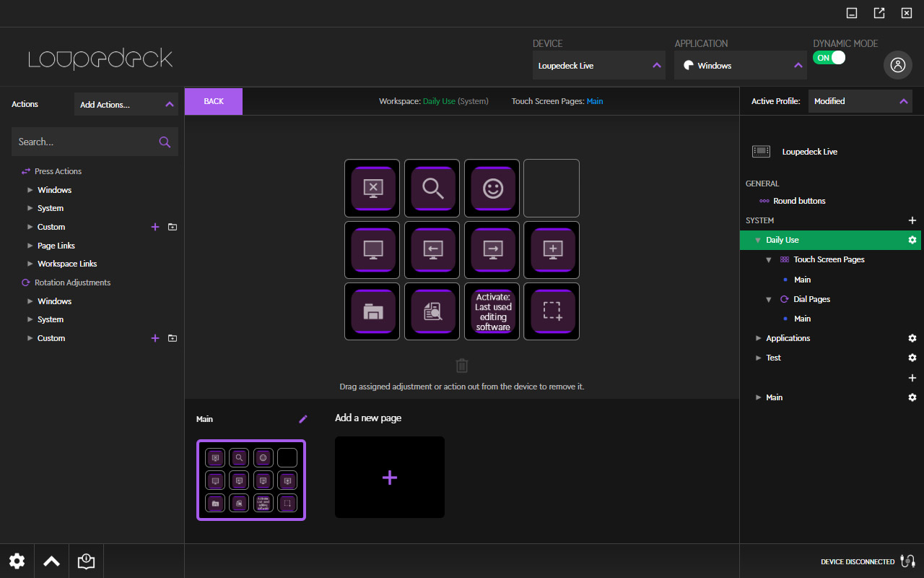Click the Press Actions heading
924x578 pixels.
(x=58, y=171)
